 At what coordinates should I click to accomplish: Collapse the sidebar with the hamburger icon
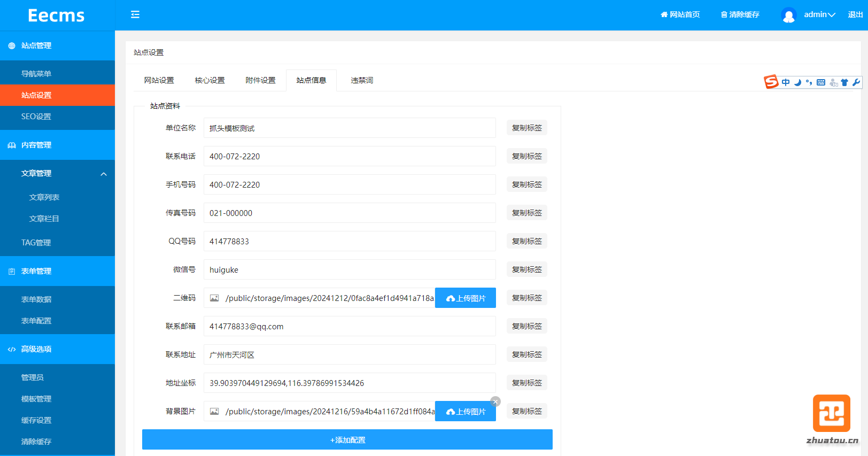pos(135,14)
